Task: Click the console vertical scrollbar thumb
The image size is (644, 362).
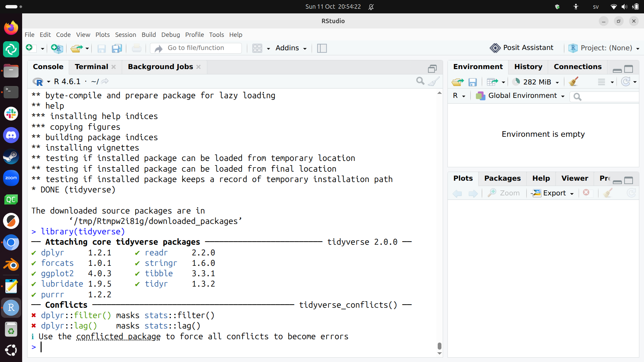Action: (439, 346)
